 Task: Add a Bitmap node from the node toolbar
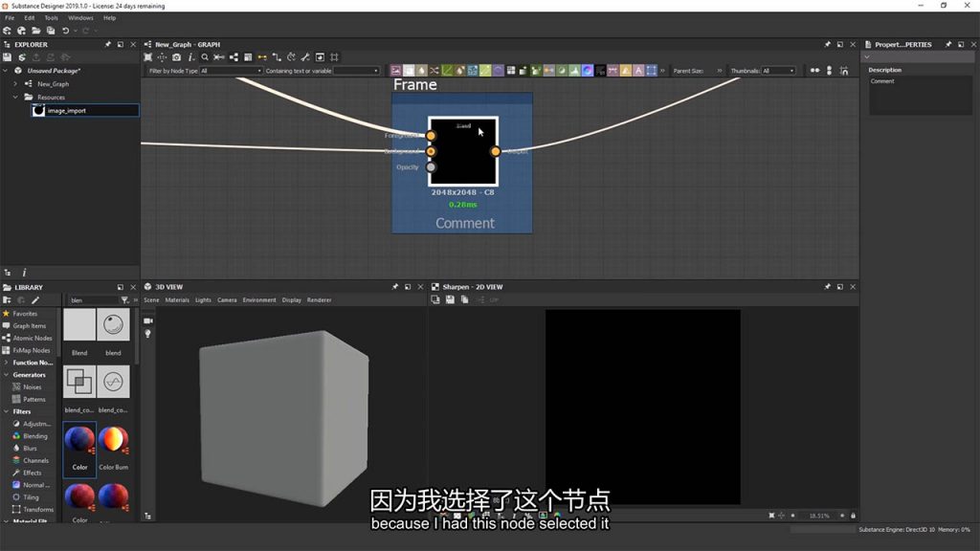[395, 71]
